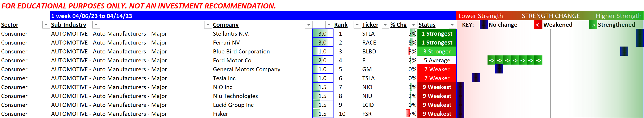The width and height of the screenshot is (644, 118).
Task: Select the Stellantis N.V. company cell
Action: pyautogui.click(x=231, y=34)
